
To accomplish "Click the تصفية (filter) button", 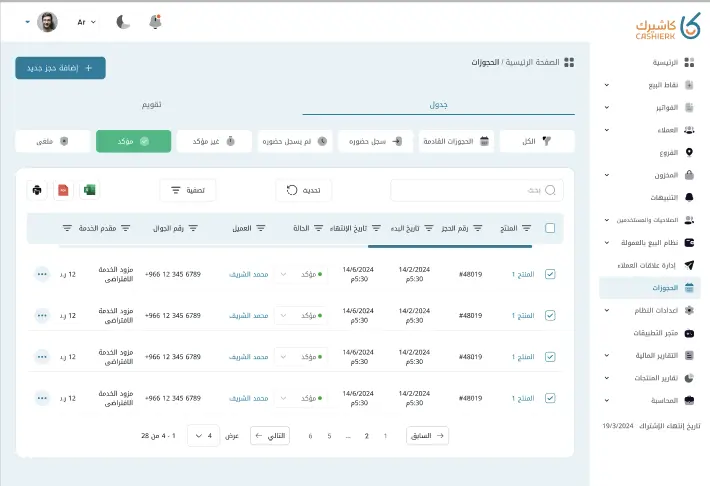I will pyautogui.click(x=188, y=190).
